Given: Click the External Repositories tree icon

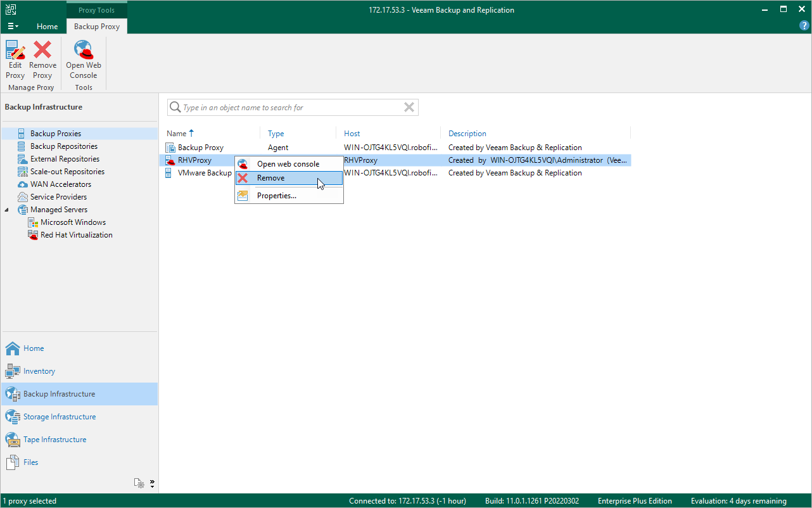Looking at the screenshot, I should coord(22,159).
